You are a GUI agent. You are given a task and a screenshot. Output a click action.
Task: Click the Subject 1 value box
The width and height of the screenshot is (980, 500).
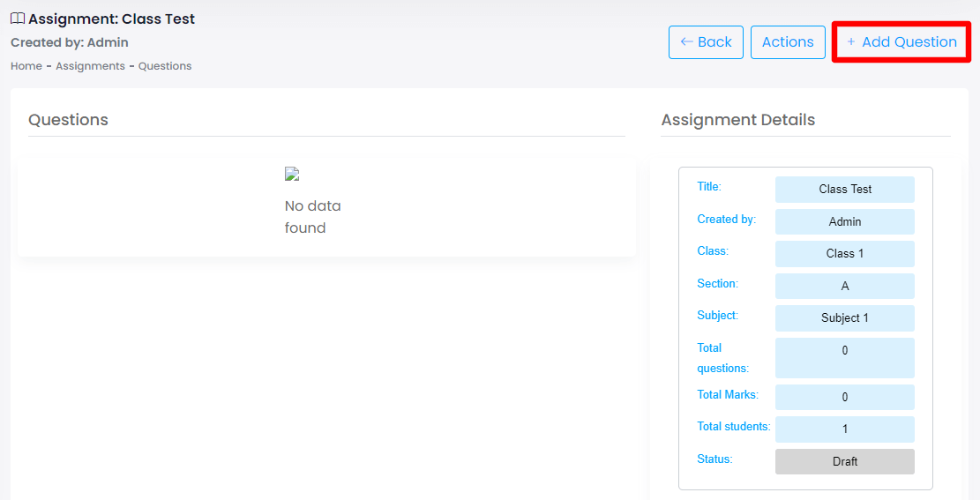point(844,318)
